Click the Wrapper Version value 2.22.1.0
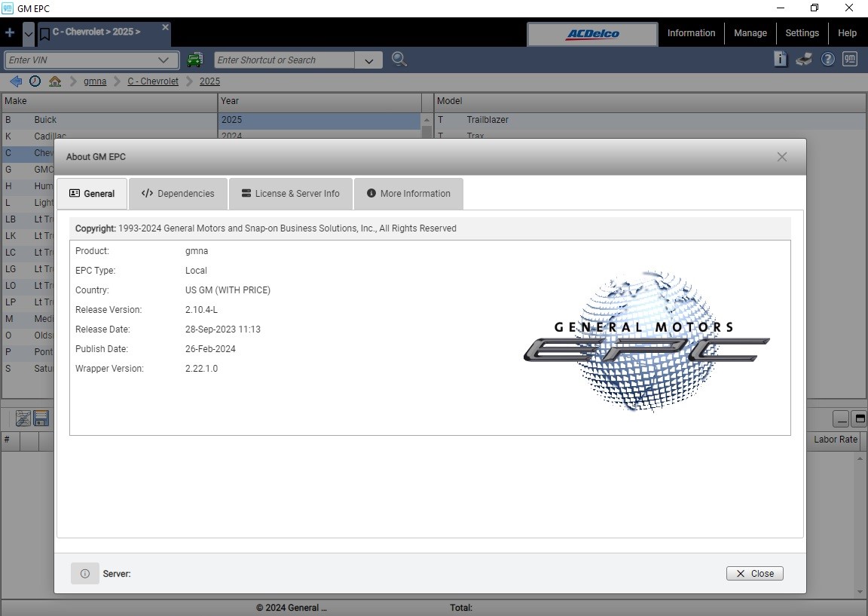 click(201, 369)
